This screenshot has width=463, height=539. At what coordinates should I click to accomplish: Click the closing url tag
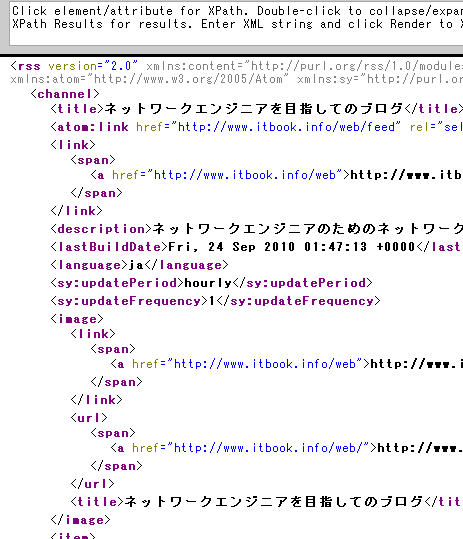92,484
